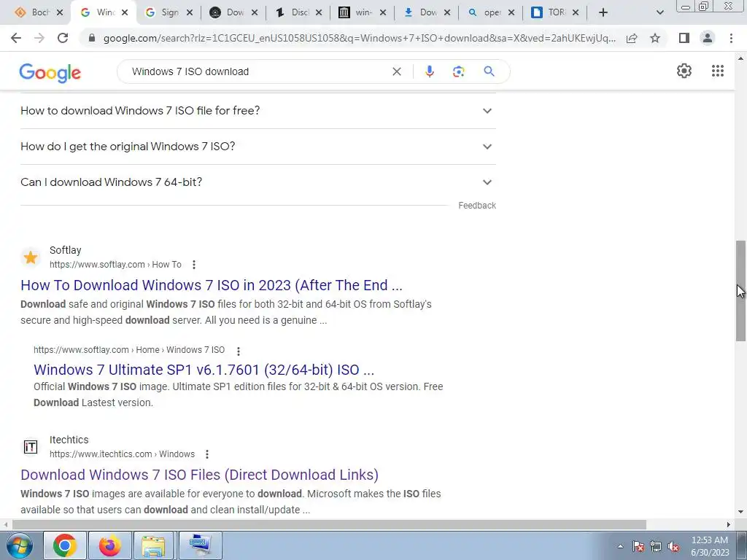Click the forward navigation arrow
Screen dimensions: 747x560
coord(39,38)
